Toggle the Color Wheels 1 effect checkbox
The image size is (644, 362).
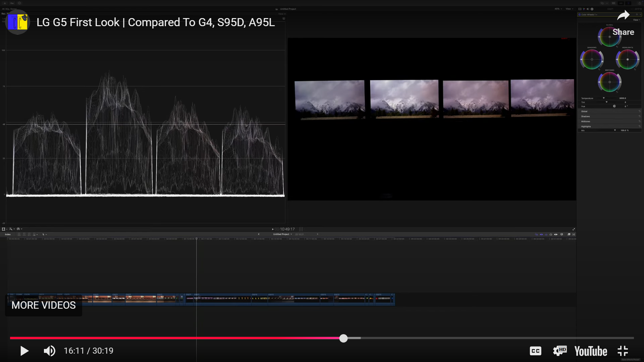click(579, 14)
